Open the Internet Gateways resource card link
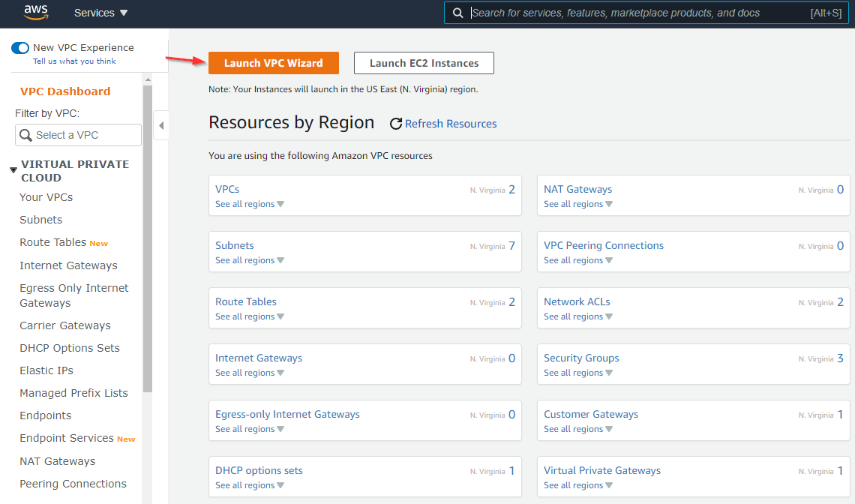 tap(259, 358)
